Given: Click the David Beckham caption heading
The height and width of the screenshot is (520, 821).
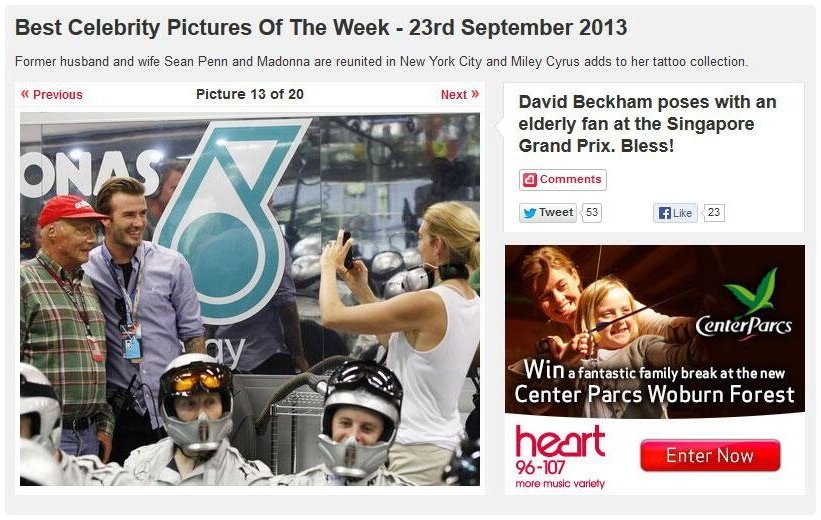Looking at the screenshot, I should pyautogui.click(x=648, y=124).
